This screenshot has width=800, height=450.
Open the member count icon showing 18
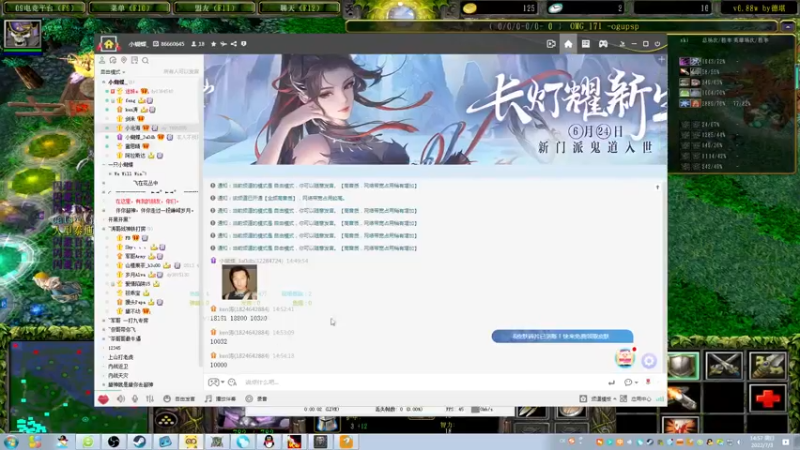coord(197,44)
